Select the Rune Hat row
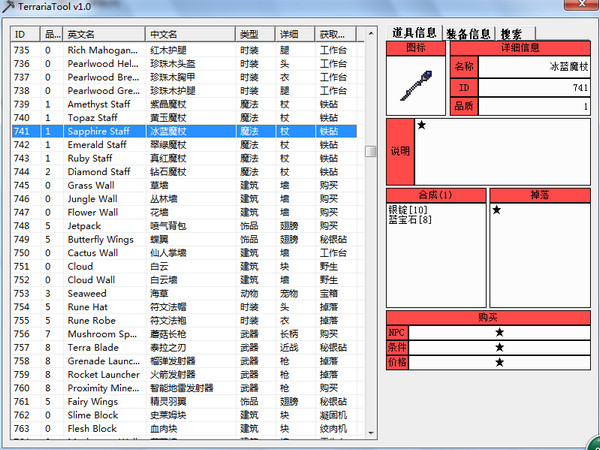Screen dimensions: 600x450 point(184,307)
